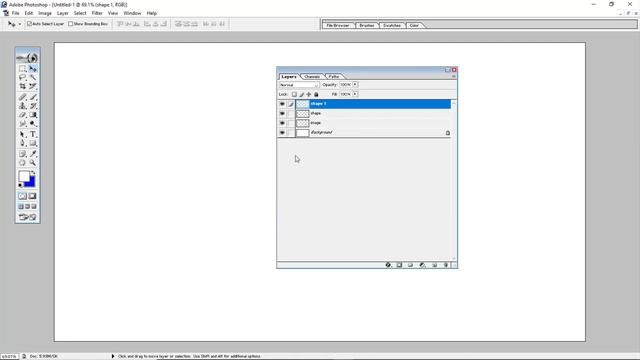Select the Shape tool
This screenshot has height=360, width=640.
coord(33,143)
